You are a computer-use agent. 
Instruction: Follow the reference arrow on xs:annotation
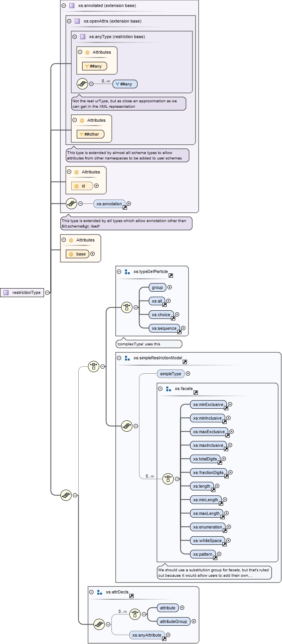tap(125, 207)
